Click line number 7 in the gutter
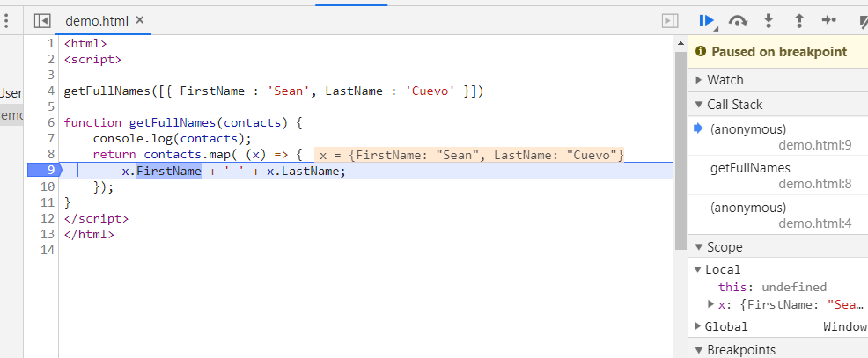Image resolution: width=868 pixels, height=358 pixels. click(51, 138)
